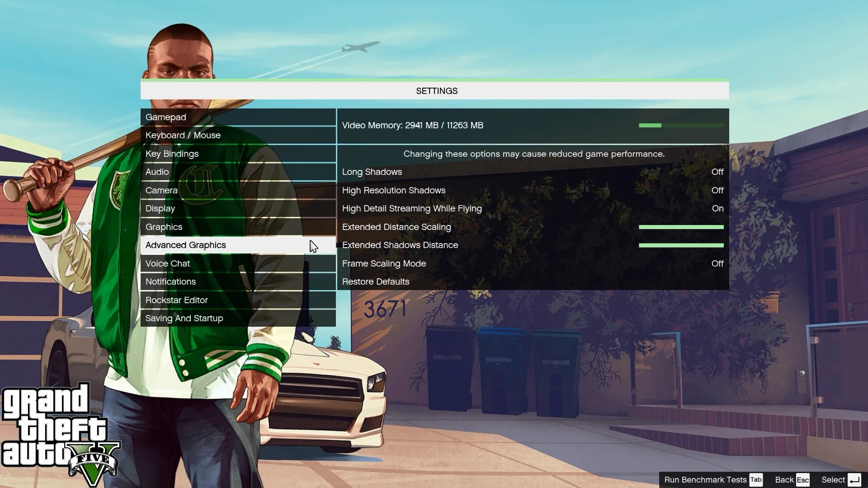Click the Restore Defaults button

[x=376, y=281]
